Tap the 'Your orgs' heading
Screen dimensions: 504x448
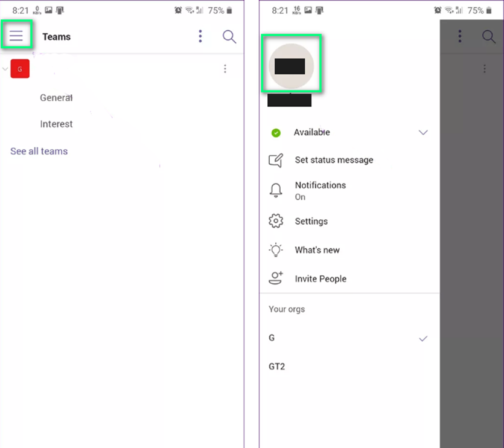[287, 309]
